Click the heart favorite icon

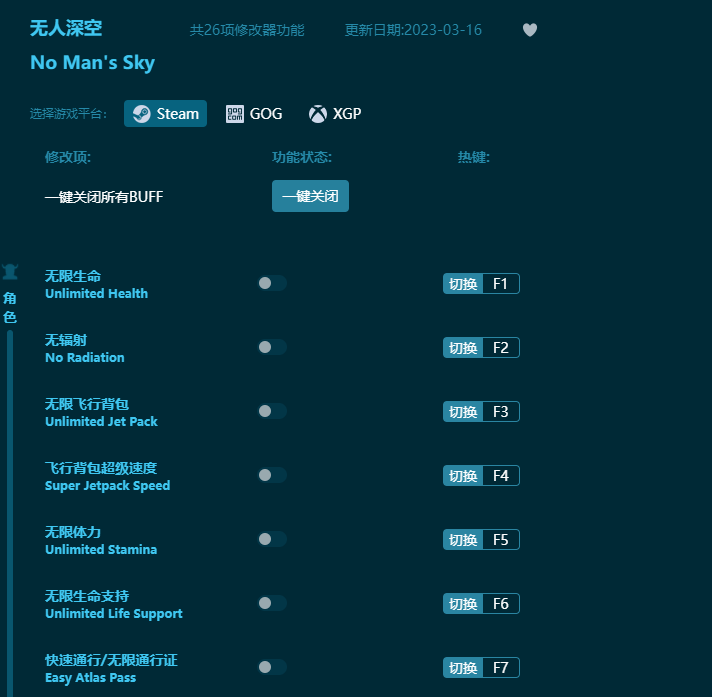pyautogui.click(x=529, y=30)
